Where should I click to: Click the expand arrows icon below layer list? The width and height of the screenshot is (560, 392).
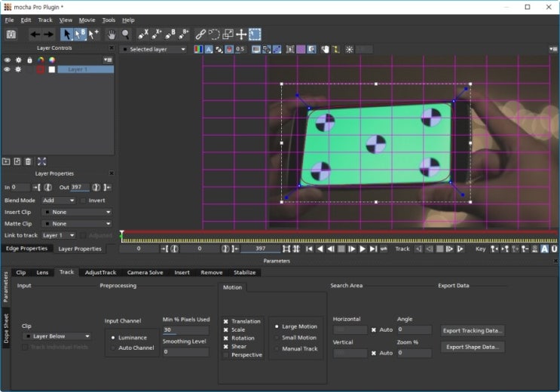click(x=41, y=161)
